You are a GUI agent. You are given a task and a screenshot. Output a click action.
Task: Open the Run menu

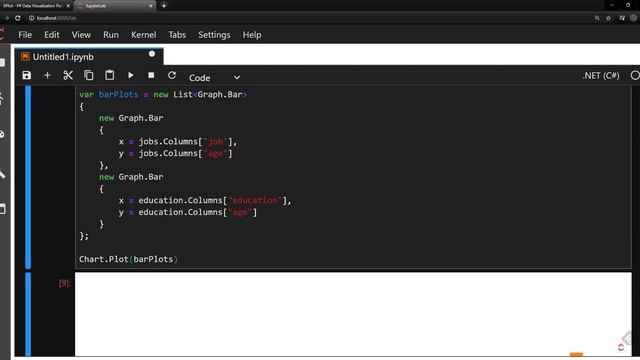point(111,35)
